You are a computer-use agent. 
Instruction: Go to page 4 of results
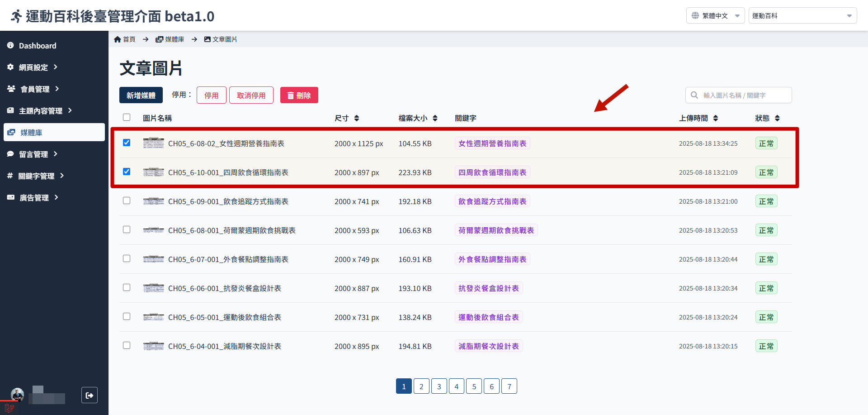[457, 386]
